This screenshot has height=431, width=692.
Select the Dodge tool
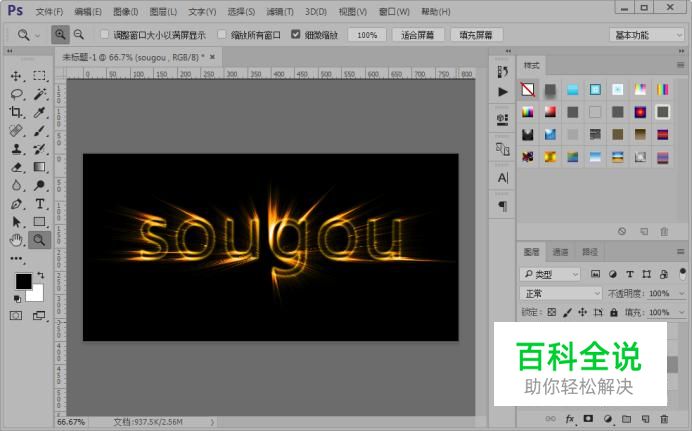tap(39, 185)
